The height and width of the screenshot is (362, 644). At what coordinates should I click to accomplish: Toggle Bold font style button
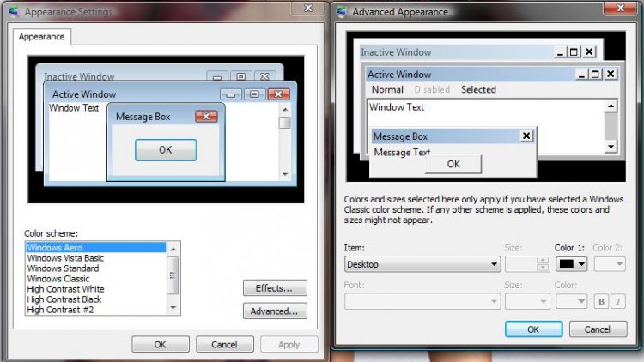(601, 302)
